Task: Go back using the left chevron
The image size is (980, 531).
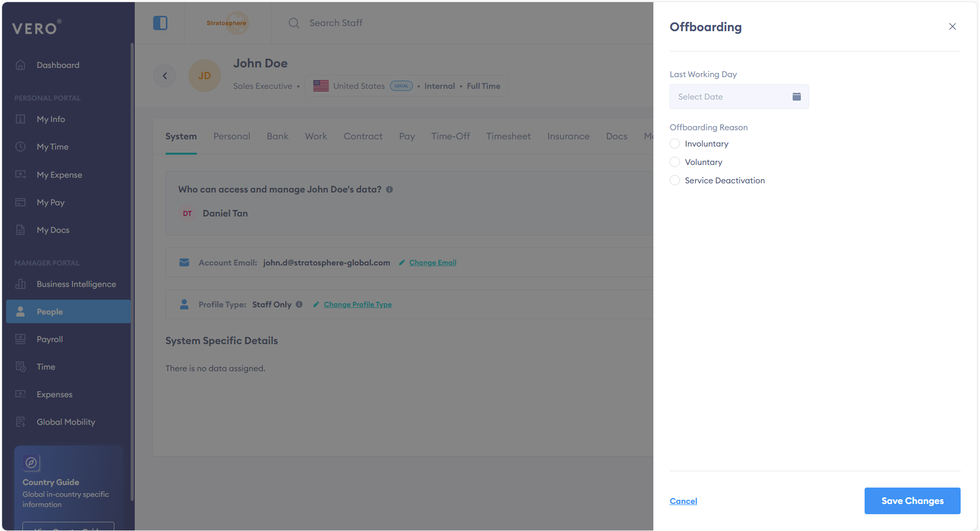Action: (165, 76)
